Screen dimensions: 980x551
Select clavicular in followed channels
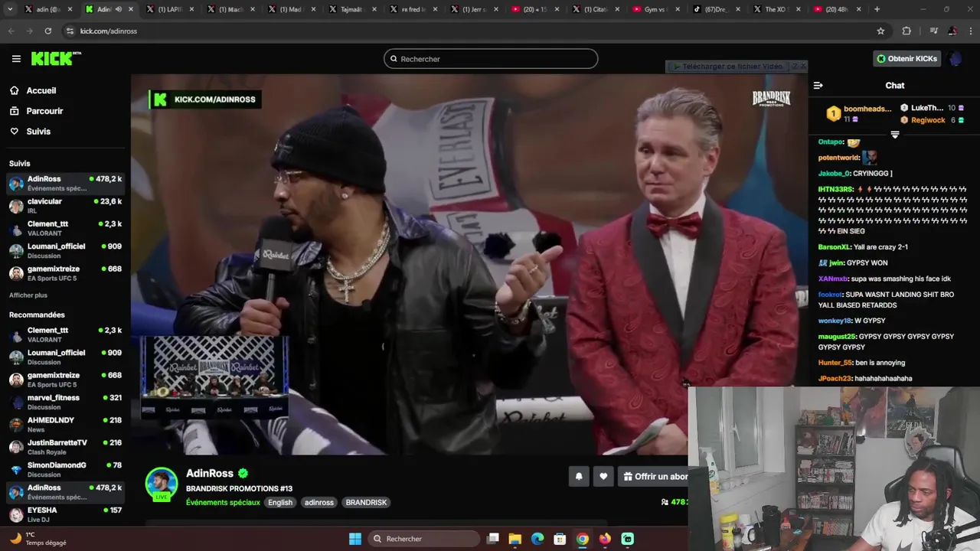[x=65, y=206]
